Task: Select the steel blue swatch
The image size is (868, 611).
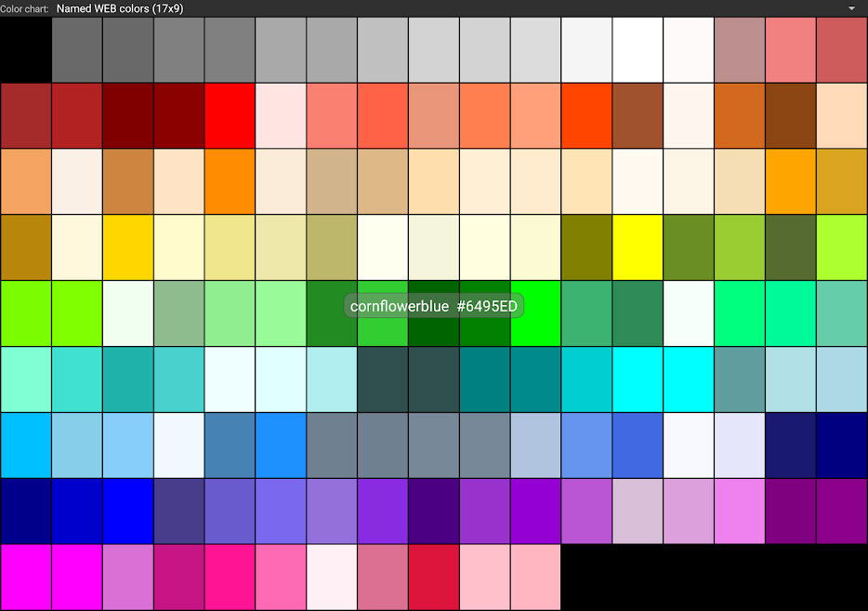Action: (x=230, y=445)
